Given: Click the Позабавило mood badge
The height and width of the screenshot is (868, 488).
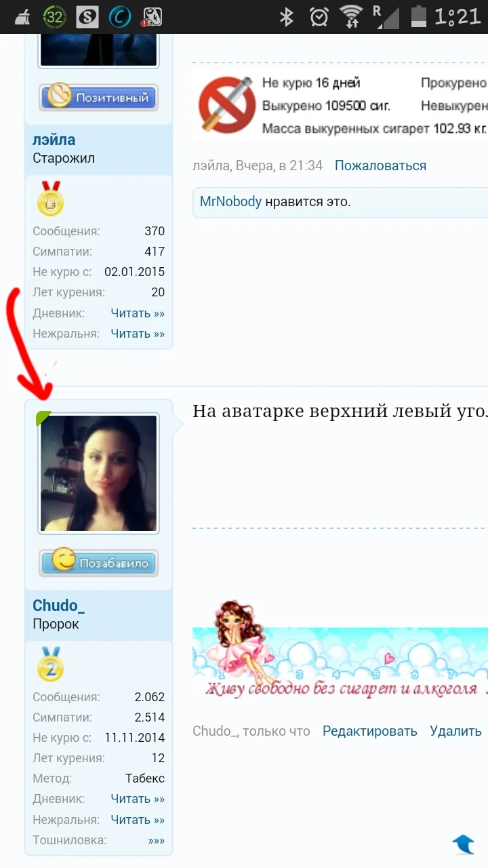Looking at the screenshot, I should 98,563.
